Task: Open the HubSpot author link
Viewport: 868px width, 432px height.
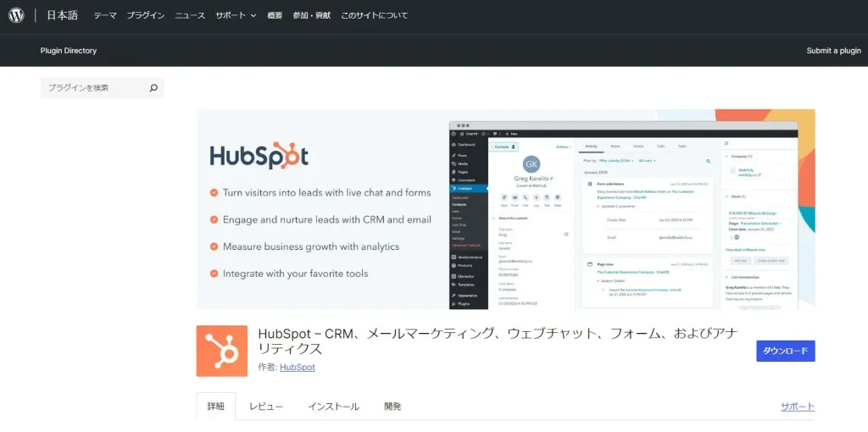Action: [x=298, y=367]
